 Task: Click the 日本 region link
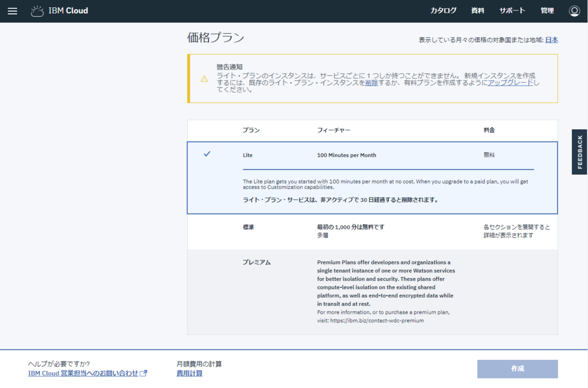pyautogui.click(x=551, y=40)
